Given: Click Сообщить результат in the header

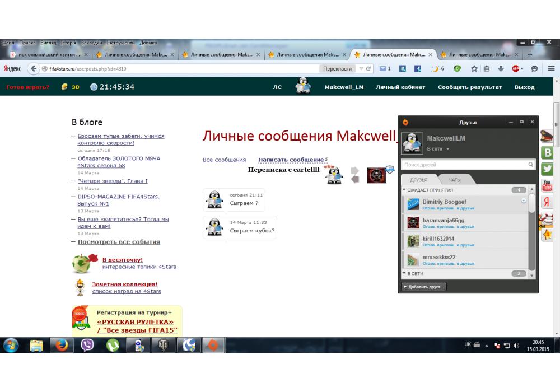Looking at the screenshot, I should point(470,87).
